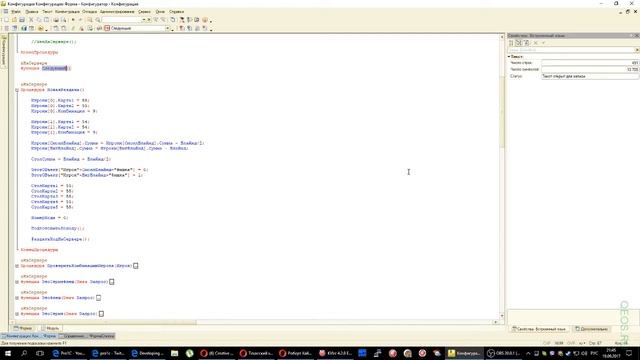Click the properties panel search field
Viewport: 640px width, 360px height.
571,50
